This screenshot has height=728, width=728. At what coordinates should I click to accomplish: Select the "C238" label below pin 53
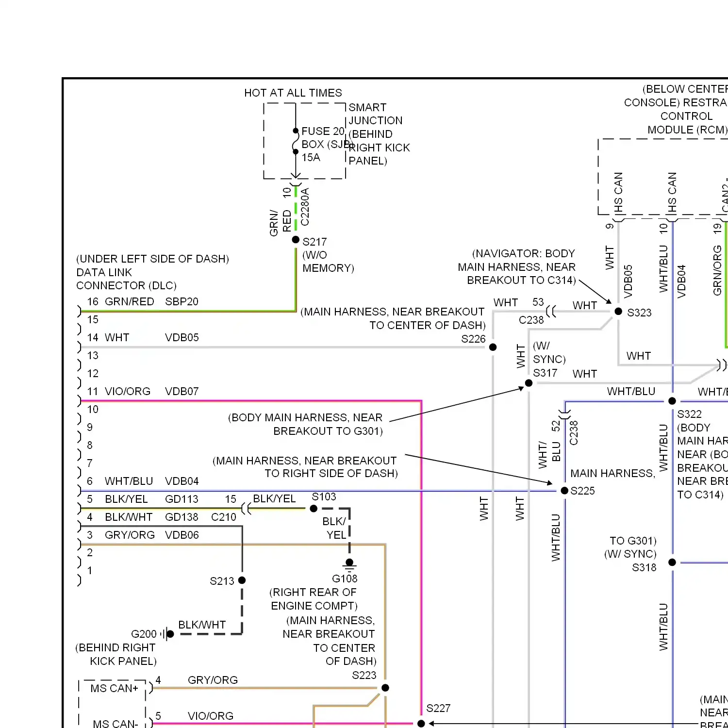point(531,320)
